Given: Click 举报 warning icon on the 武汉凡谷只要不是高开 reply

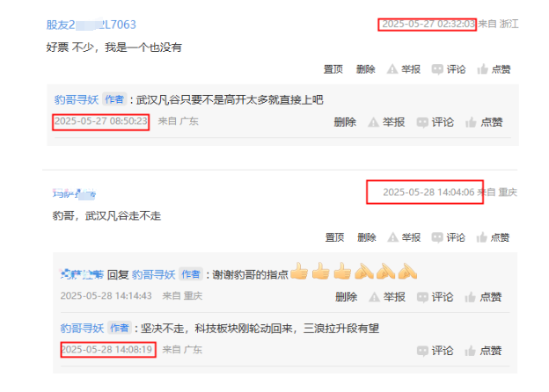Looking at the screenshot, I should pyautogui.click(x=373, y=122).
